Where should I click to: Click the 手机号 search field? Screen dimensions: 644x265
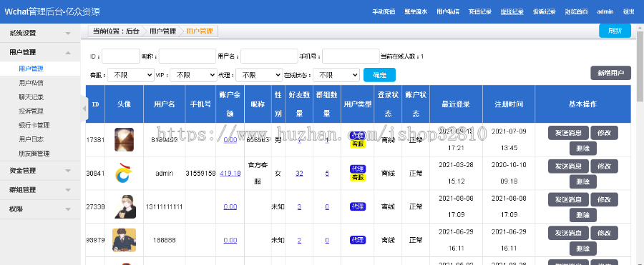click(x=351, y=56)
